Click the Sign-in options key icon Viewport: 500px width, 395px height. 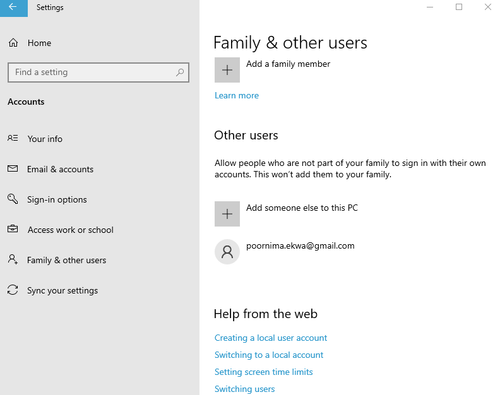(x=13, y=199)
